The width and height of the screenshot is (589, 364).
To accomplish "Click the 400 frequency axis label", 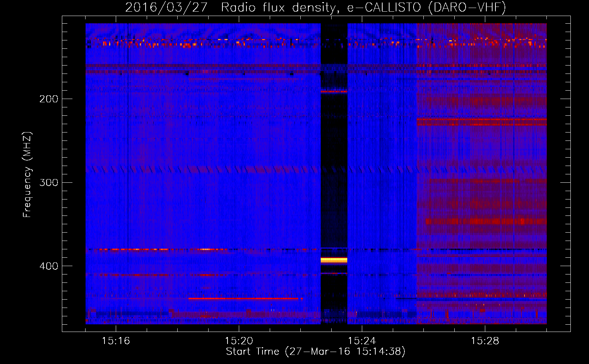I will click(x=48, y=266).
